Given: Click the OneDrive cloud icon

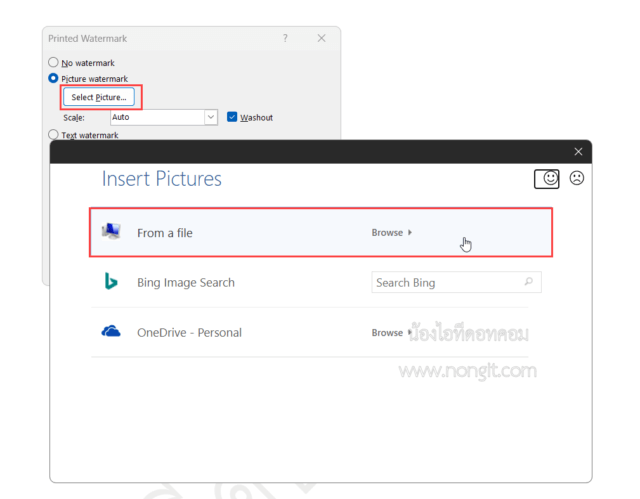Looking at the screenshot, I should pos(111,331).
